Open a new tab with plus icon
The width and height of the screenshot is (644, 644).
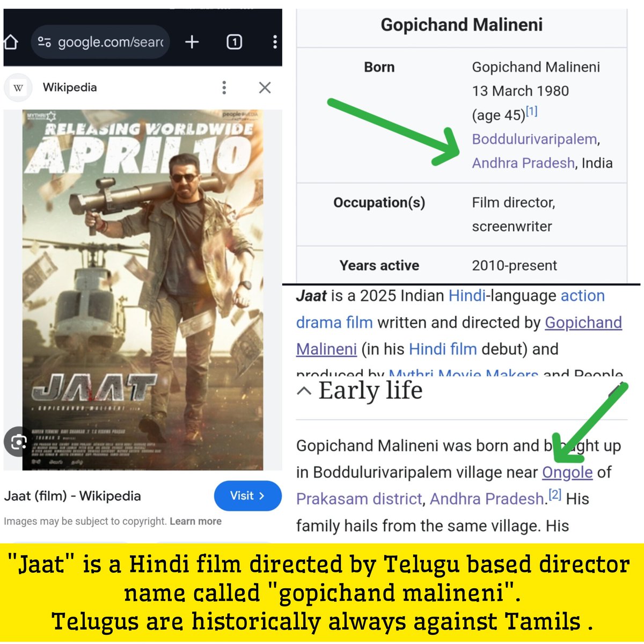(192, 42)
